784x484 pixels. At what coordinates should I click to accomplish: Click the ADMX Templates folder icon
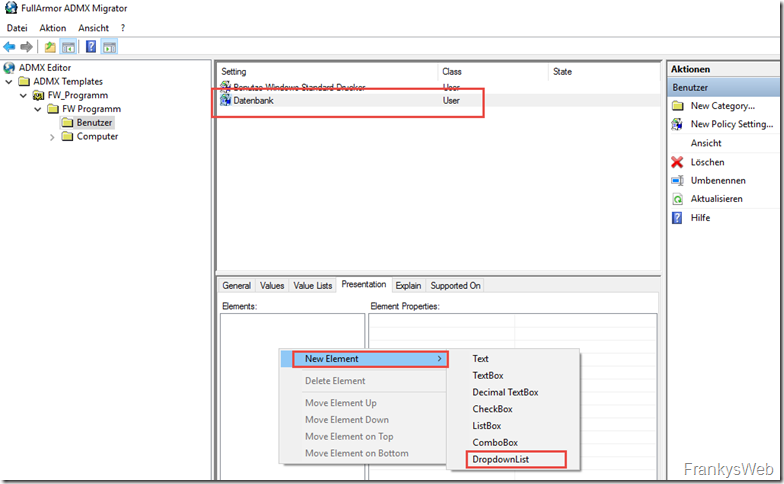tap(24, 82)
